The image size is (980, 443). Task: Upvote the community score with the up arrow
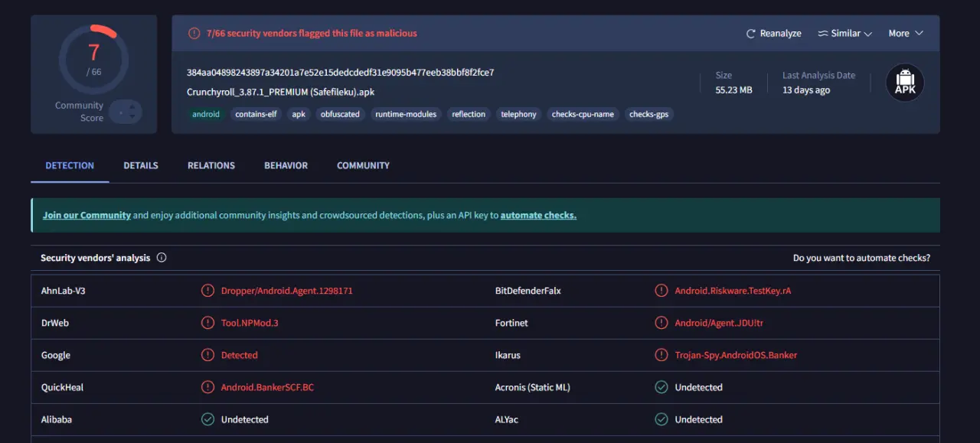[132, 106]
